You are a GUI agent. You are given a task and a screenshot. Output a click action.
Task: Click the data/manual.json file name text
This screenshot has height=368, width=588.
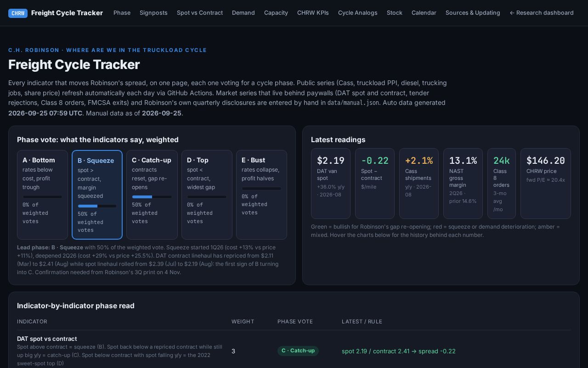click(353, 103)
